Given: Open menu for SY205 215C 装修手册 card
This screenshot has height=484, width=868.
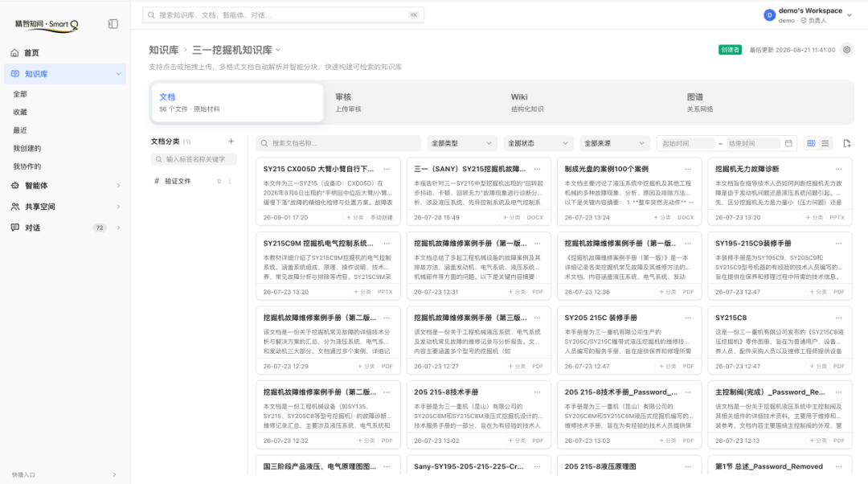Looking at the screenshot, I should [688, 318].
